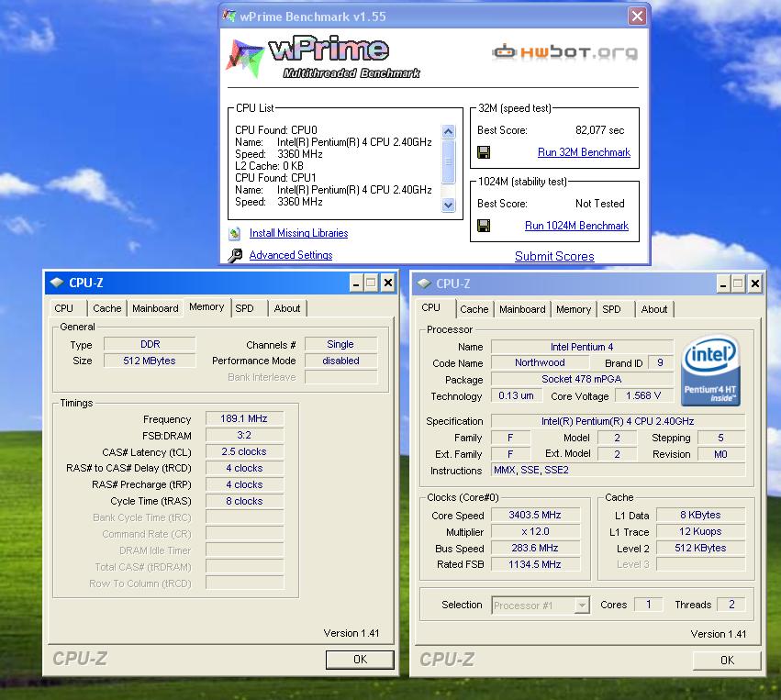Click the x 12.0 multiplier value
781x700 pixels.
535,531
